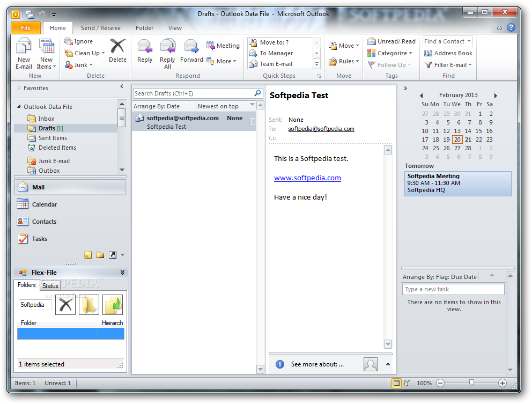Click Reply All in ribbon
Screen dimensions: 532x404
167,53
